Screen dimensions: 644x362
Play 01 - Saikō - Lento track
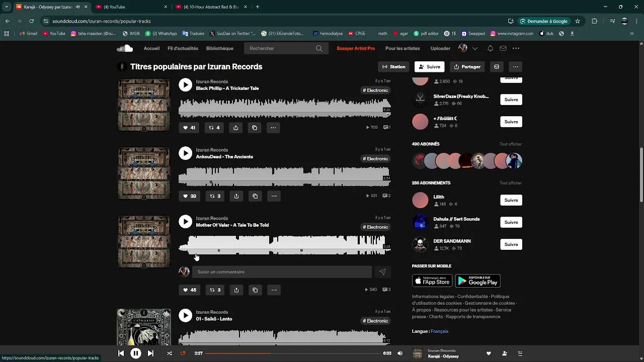[186, 316]
